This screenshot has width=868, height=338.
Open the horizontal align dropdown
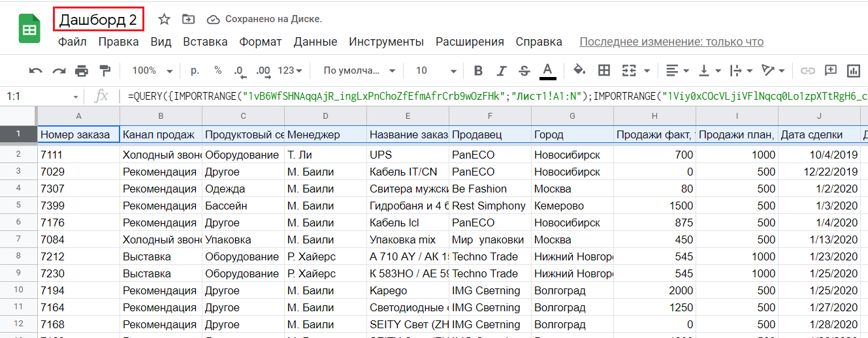(x=677, y=70)
